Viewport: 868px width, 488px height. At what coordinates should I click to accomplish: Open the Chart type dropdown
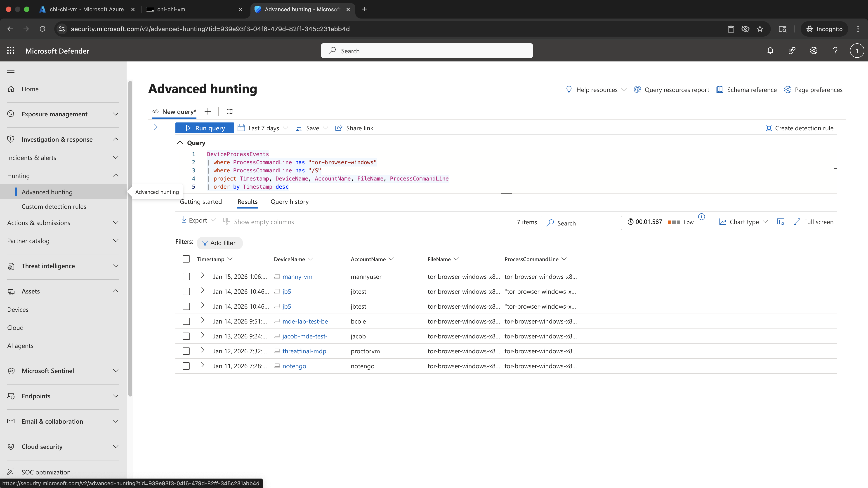(743, 222)
